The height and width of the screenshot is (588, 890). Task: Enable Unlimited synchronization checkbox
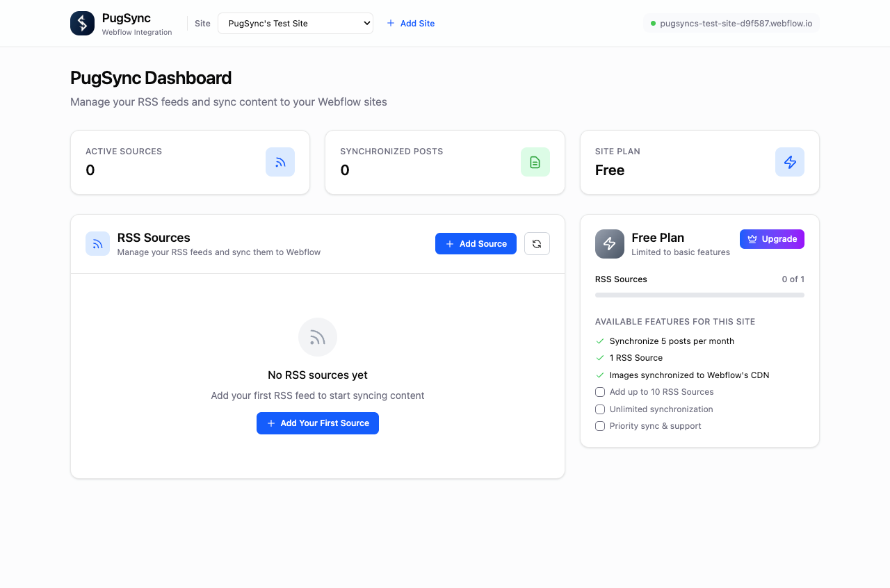(x=600, y=409)
